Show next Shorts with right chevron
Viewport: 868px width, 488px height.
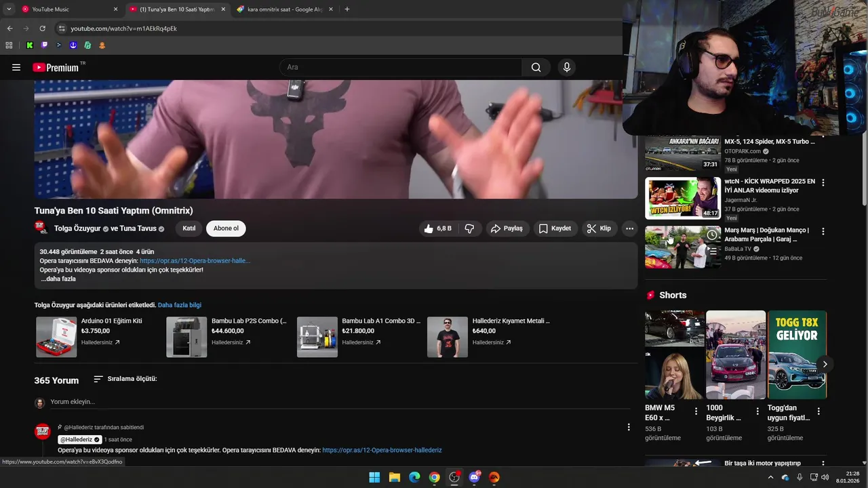point(825,364)
